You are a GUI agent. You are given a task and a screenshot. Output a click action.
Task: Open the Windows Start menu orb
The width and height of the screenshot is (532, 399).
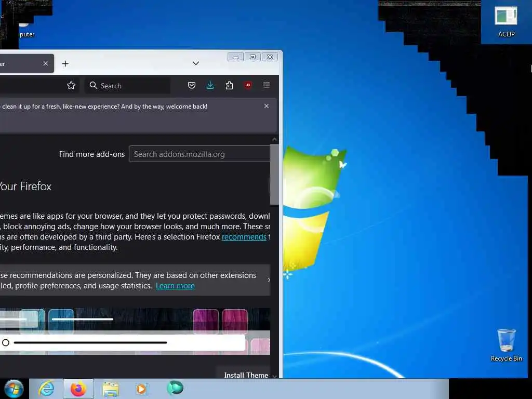point(14,389)
